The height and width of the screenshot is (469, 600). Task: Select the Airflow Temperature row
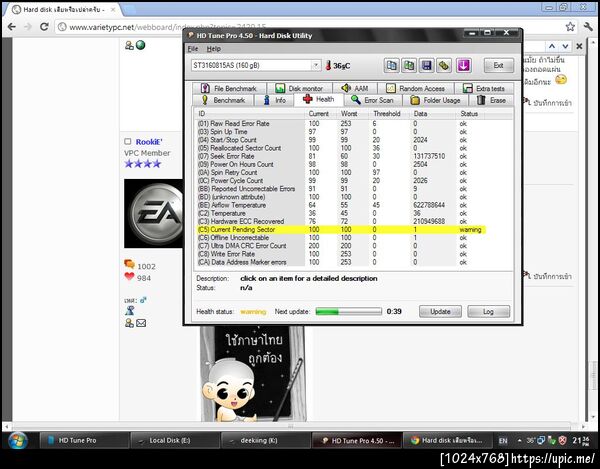[341, 205]
